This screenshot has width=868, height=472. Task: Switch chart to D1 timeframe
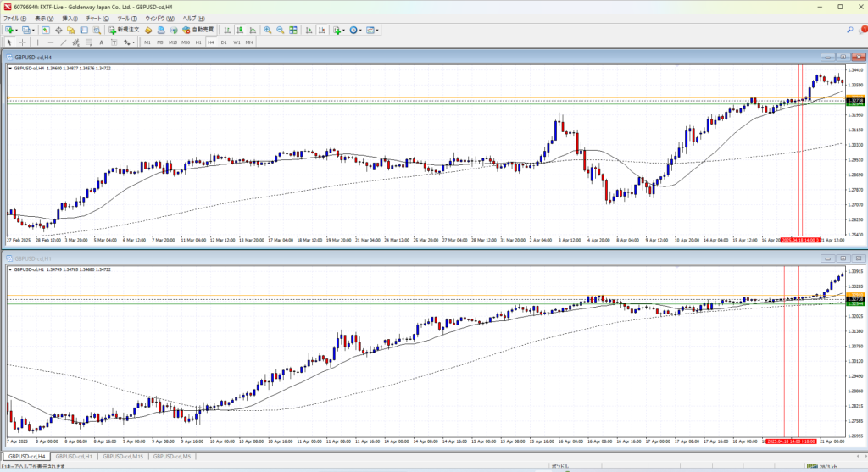click(x=224, y=42)
